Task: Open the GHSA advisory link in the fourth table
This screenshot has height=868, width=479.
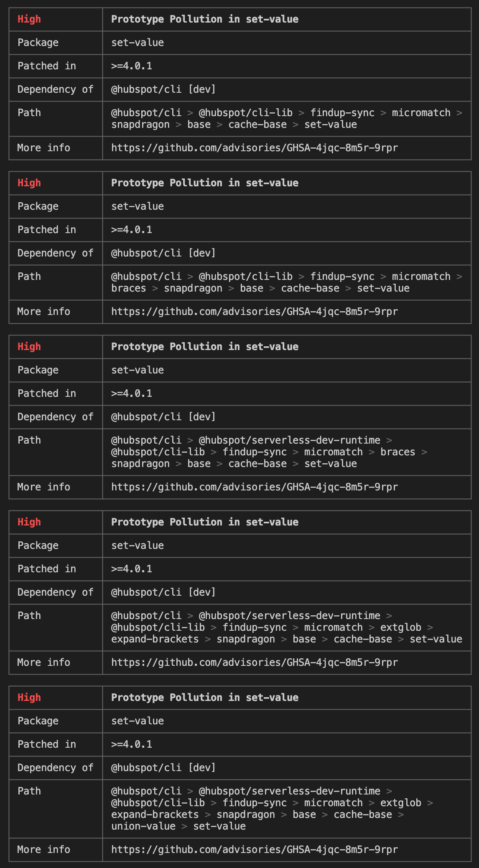Action: coord(255,662)
